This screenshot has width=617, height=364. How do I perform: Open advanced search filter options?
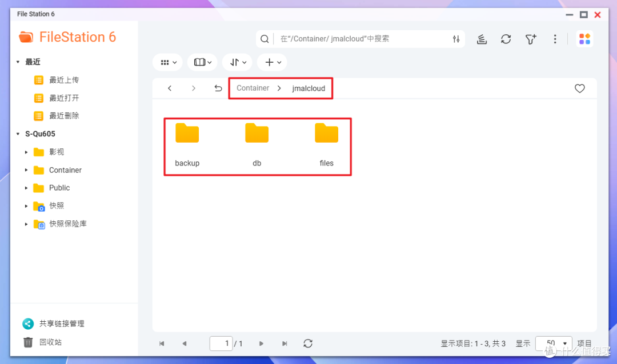[x=456, y=39]
